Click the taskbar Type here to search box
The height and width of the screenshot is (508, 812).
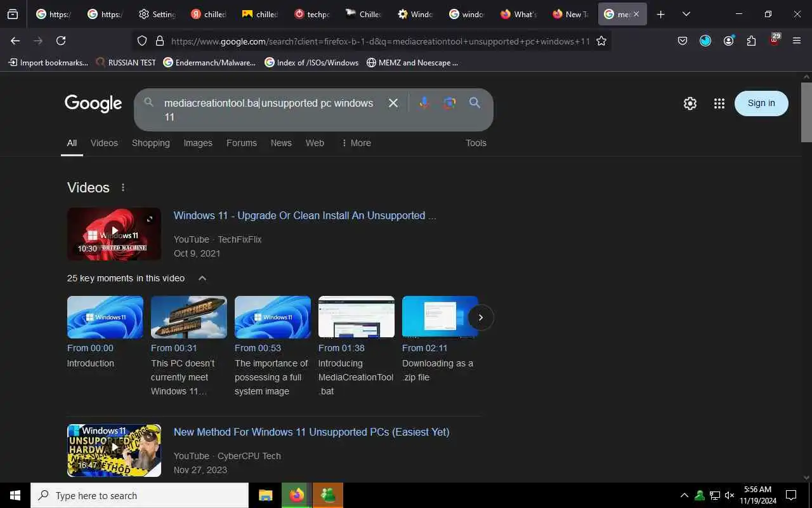pyautogui.click(x=140, y=495)
